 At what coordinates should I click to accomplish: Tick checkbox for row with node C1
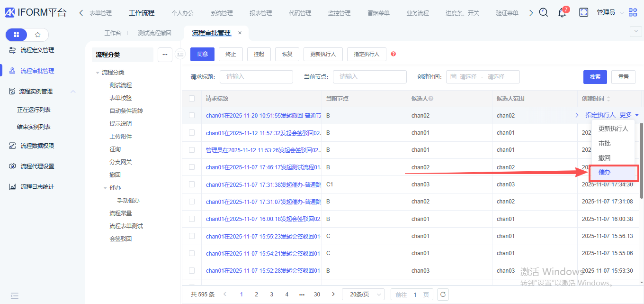click(192, 184)
